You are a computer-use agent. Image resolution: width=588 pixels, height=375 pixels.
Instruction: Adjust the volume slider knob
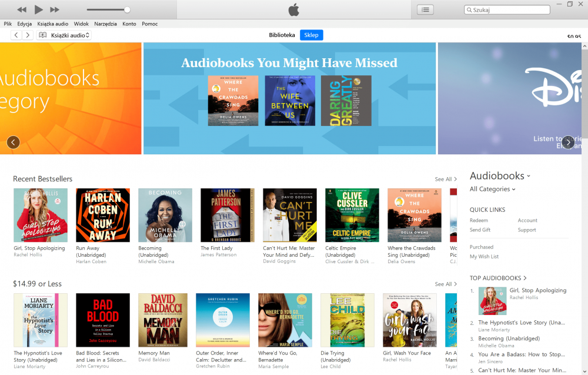point(127,10)
